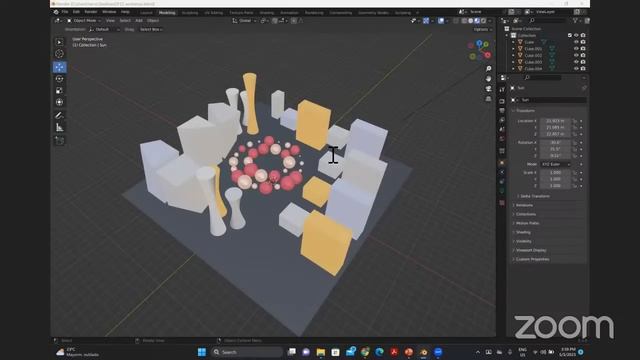Select the Measure ruler tool
The height and width of the screenshot is (360, 640).
pyautogui.click(x=60, y=127)
